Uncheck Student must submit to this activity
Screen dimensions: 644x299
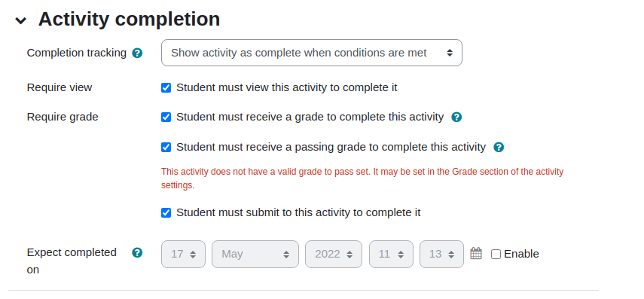pyautogui.click(x=166, y=212)
